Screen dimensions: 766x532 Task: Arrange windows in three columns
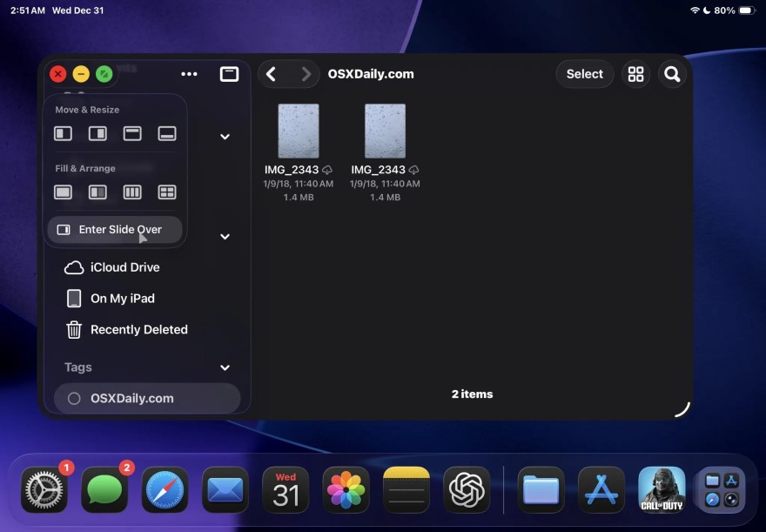pos(132,192)
